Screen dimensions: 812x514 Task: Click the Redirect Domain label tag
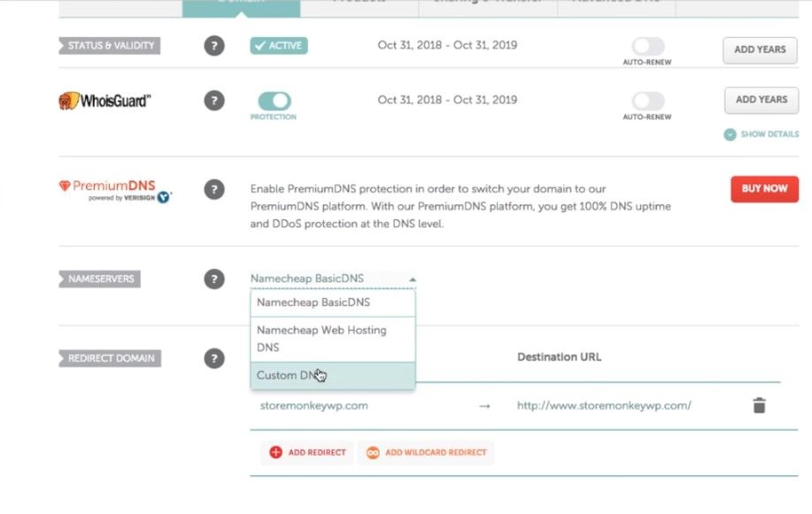[110, 358]
